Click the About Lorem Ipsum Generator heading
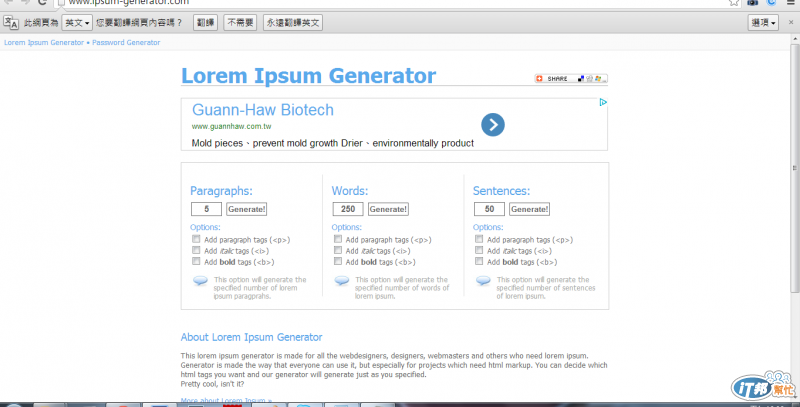Screen dimensions: 800x407 (252, 337)
